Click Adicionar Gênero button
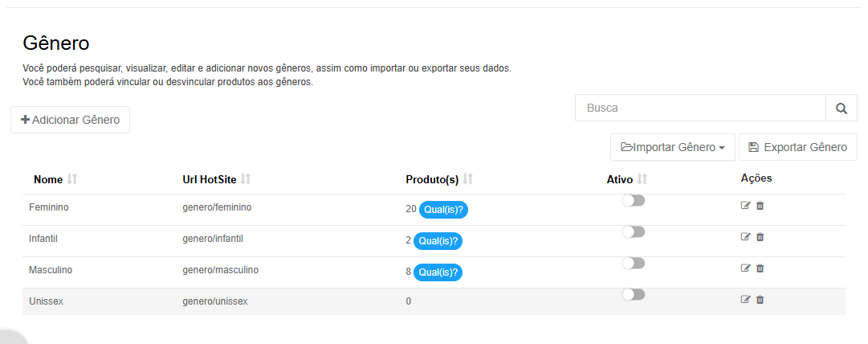 [71, 120]
